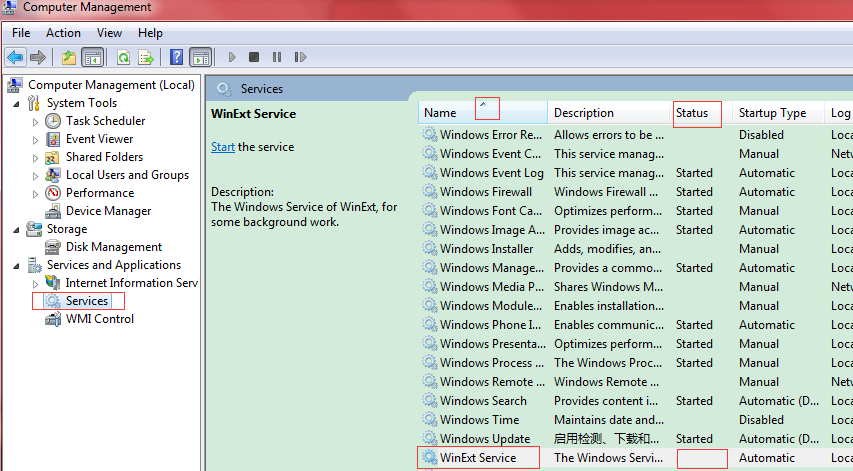Viewport: 853px width, 471px height.
Task: Click the Export List toolbar icon
Action: [x=146, y=57]
